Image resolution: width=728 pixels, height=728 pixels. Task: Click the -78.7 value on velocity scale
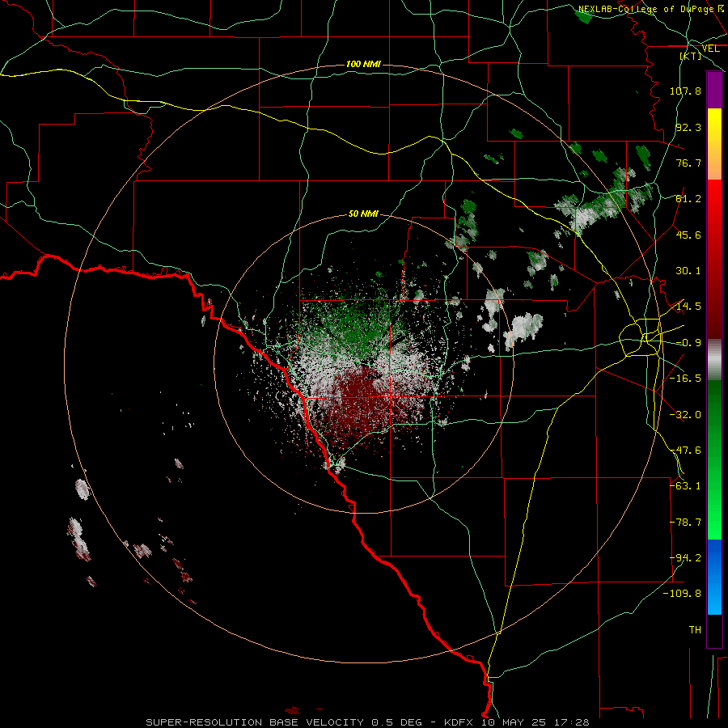tap(685, 523)
